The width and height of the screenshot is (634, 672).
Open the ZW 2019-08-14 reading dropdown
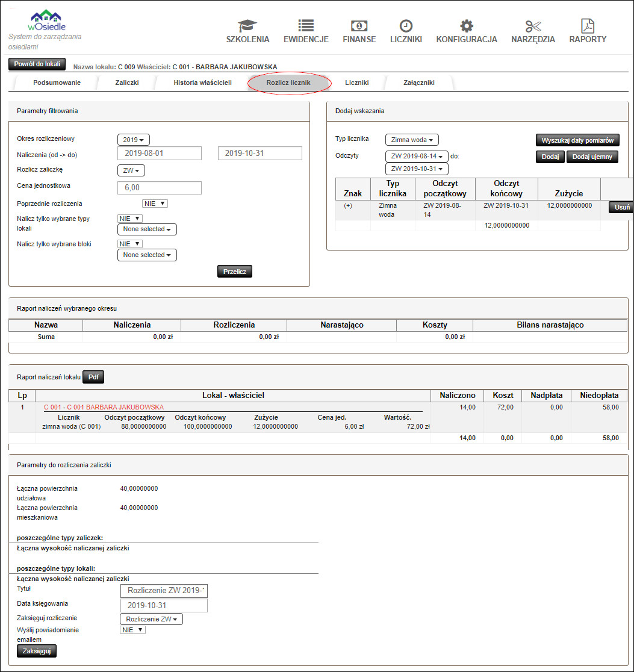tap(417, 157)
